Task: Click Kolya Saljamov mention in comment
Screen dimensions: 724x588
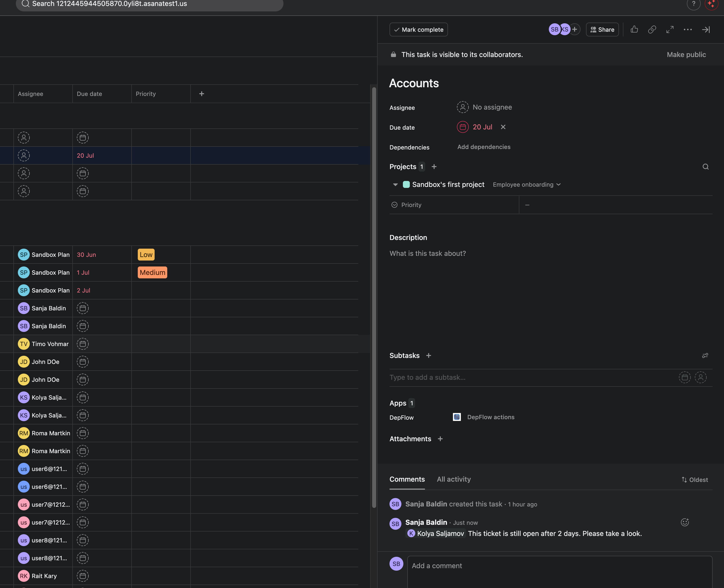Action: tap(436, 534)
